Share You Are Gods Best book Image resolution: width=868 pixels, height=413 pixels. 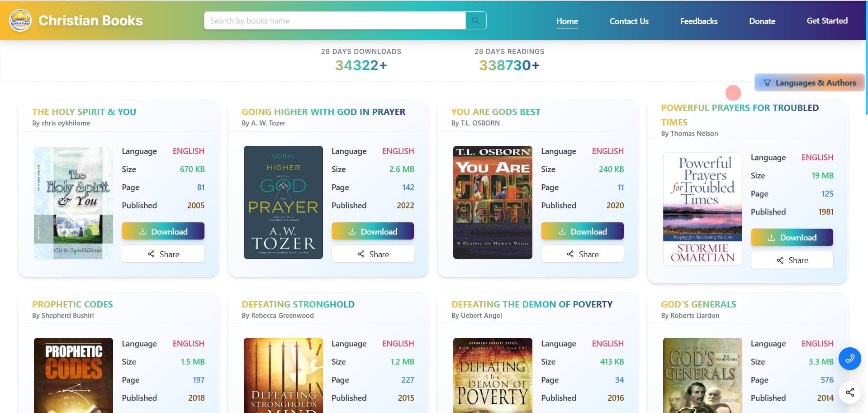[582, 254]
